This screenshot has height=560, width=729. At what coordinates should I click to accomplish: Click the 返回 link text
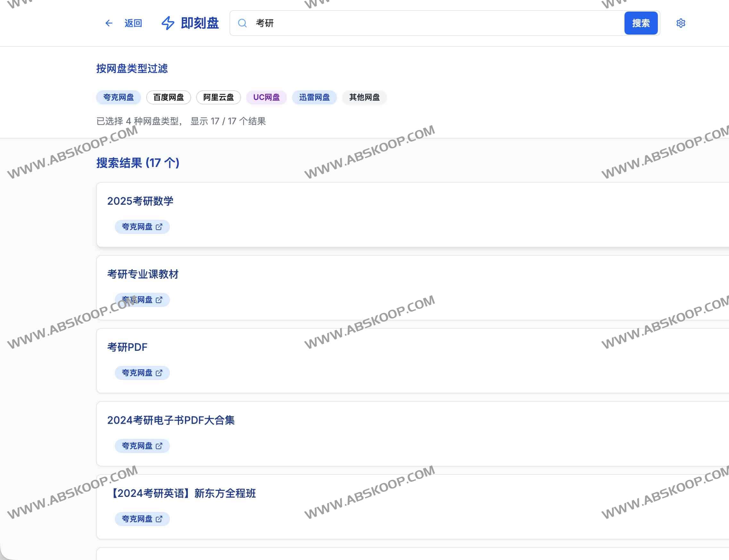pyautogui.click(x=133, y=23)
